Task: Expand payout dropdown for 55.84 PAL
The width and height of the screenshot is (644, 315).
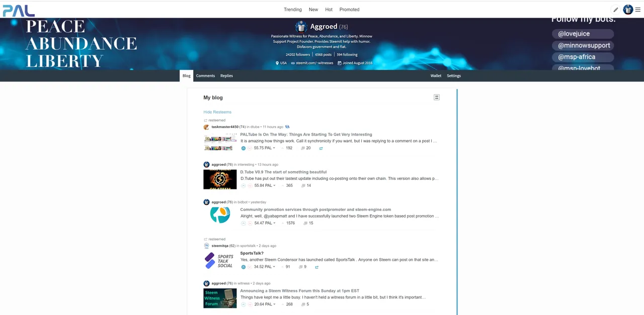Action: tap(274, 185)
